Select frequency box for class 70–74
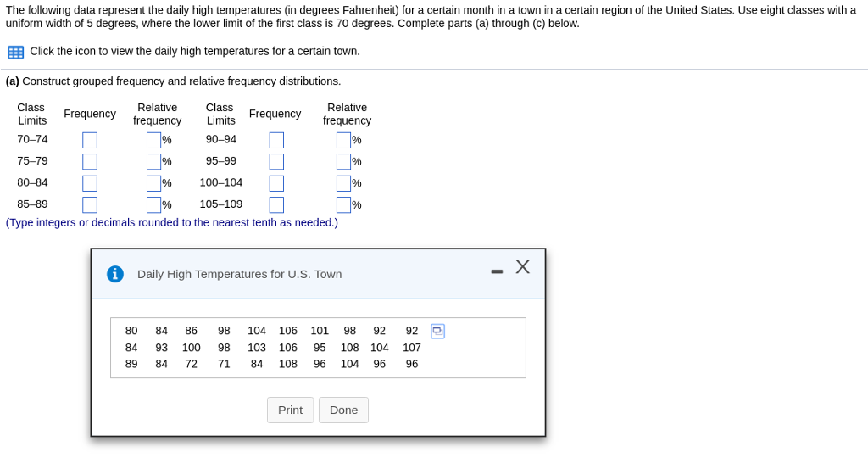The image size is (868, 458). [90, 140]
